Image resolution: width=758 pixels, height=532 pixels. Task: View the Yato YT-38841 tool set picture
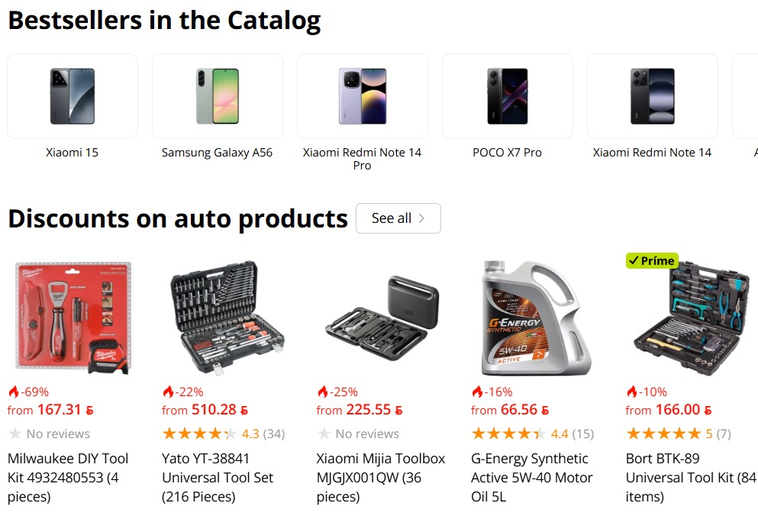[x=227, y=318]
